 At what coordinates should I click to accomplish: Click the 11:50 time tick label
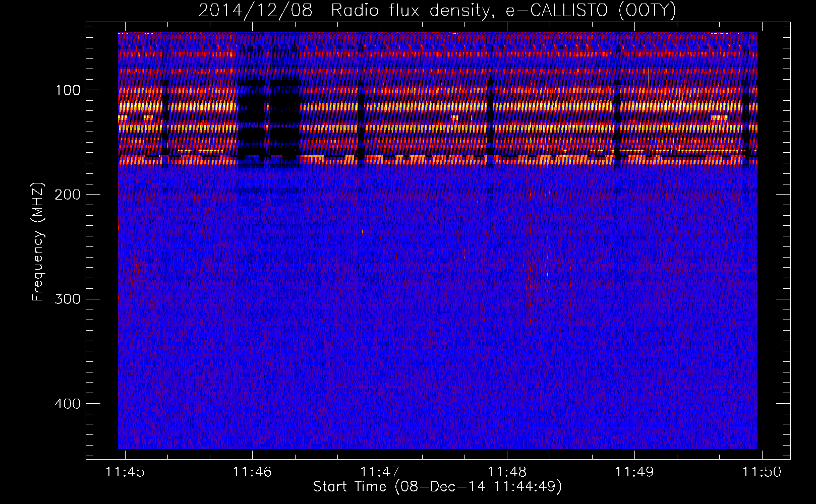pyautogui.click(x=762, y=472)
